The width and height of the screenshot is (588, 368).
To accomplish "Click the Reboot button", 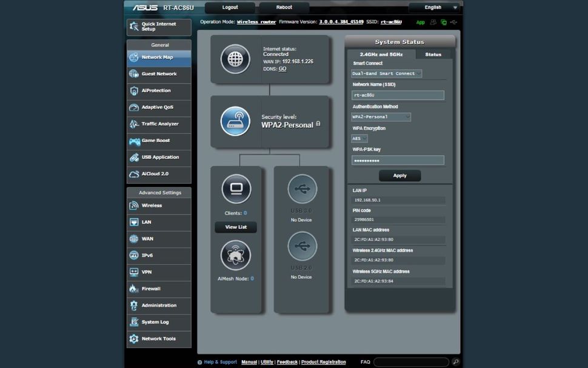I will pyautogui.click(x=284, y=7).
